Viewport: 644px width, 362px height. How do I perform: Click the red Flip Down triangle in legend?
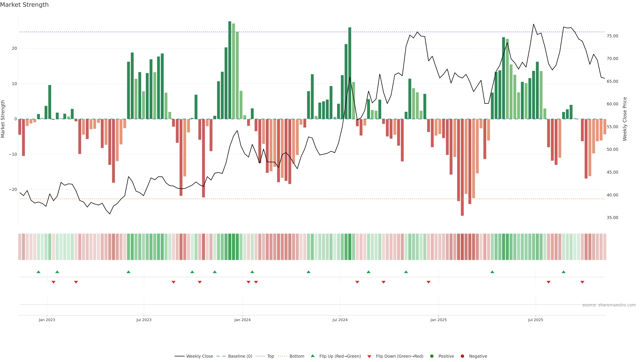(369, 356)
